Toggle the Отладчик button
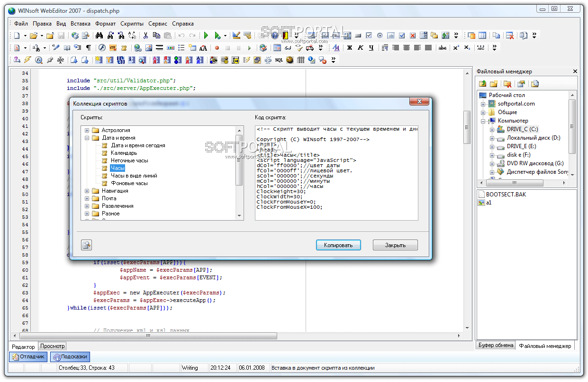Viewport: 588px width, 382px height. point(28,357)
